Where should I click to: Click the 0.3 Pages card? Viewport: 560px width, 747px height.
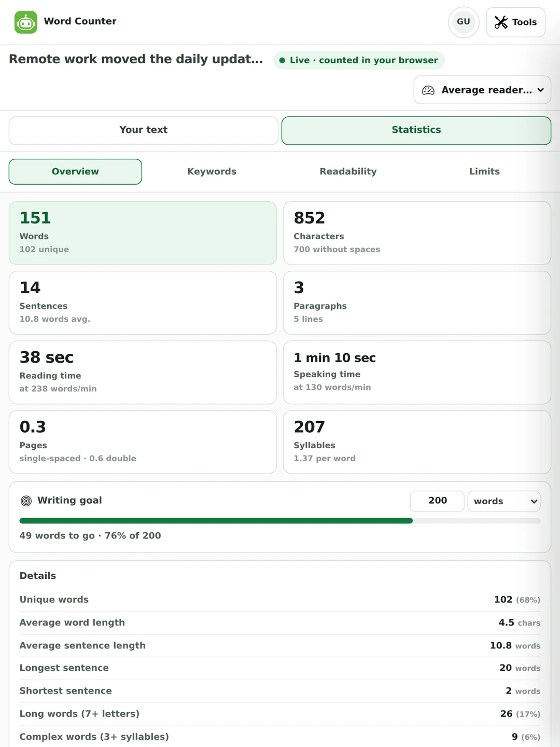[x=143, y=442]
